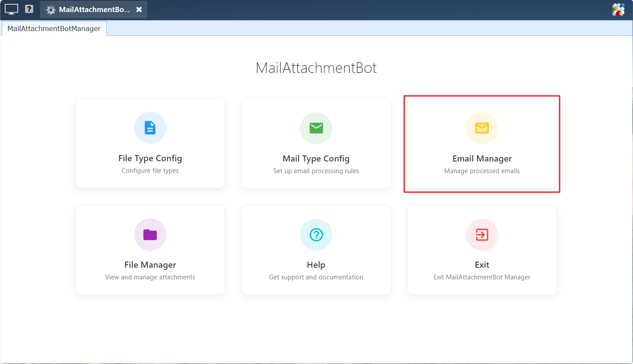The height and width of the screenshot is (364, 633).
Task: Click the blue File Type Config document icon
Action: (150, 128)
